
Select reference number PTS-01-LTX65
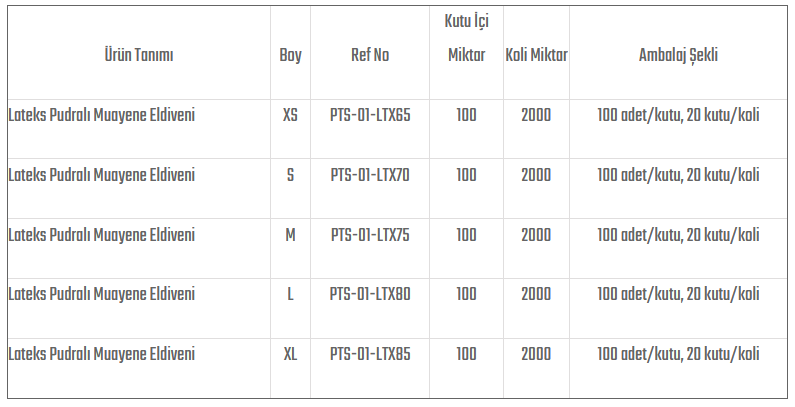[x=370, y=115]
